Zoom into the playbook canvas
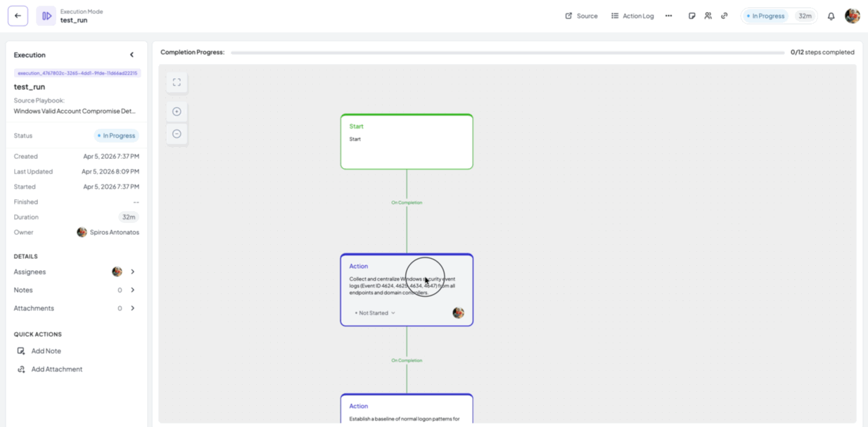 177,111
